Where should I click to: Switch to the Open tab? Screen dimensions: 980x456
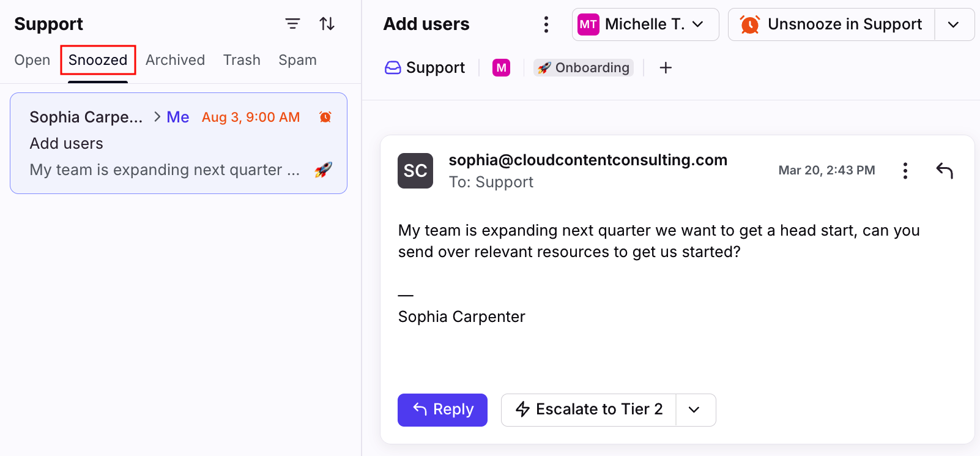pyautogui.click(x=32, y=60)
